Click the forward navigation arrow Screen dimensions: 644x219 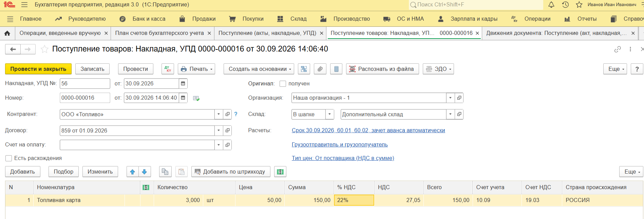(28, 49)
